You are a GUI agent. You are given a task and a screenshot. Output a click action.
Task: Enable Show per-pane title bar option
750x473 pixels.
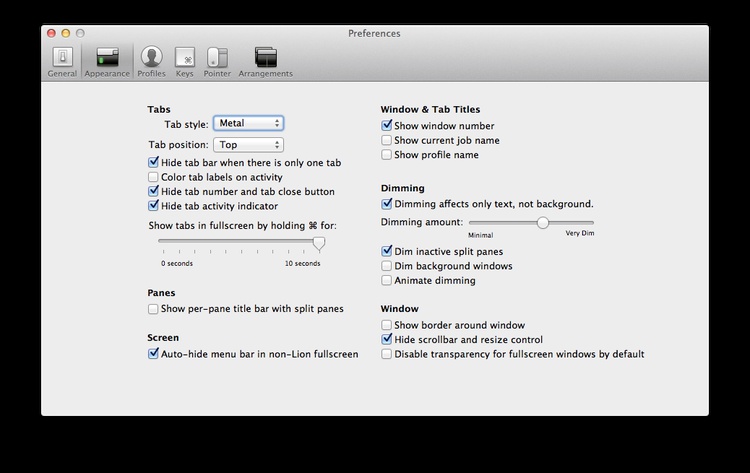point(153,309)
